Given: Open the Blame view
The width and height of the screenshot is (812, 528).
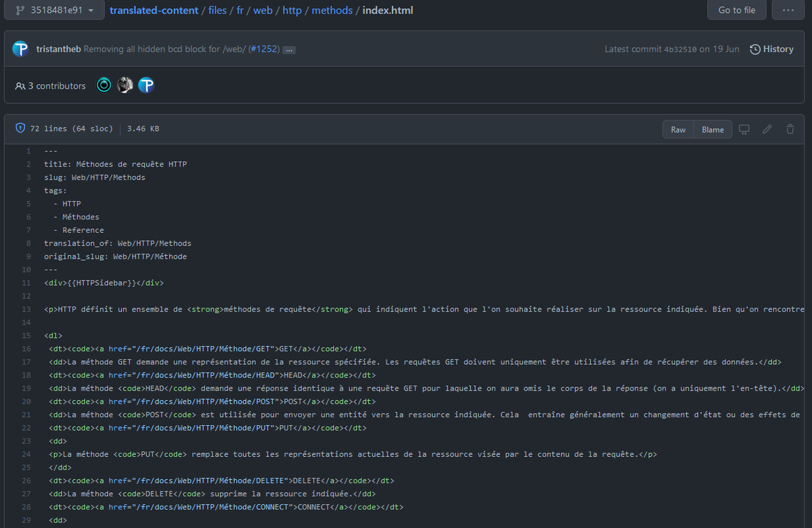Looking at the screenshot, I should 713,129.
